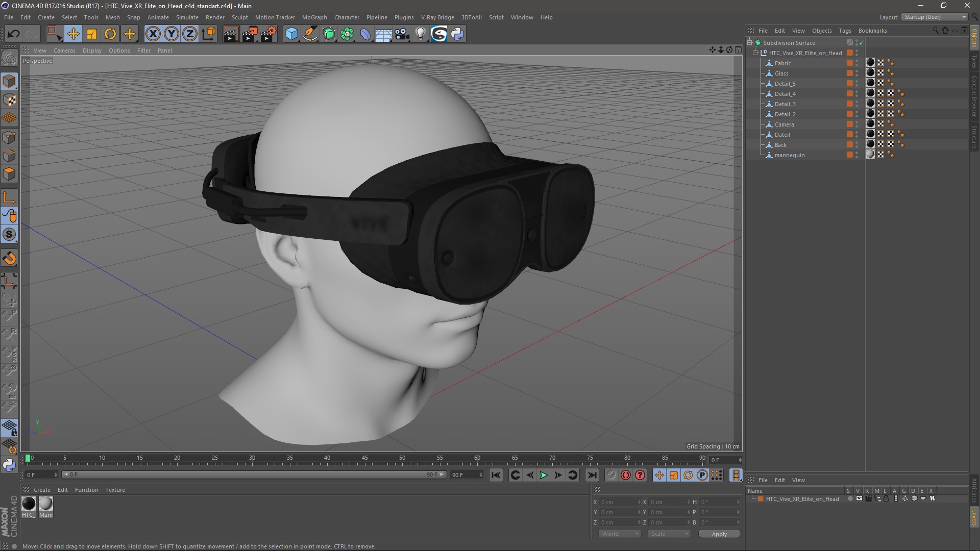Viewport: 980px width, 551px height.
Task: Click the timeline range slider bar
Action: pyautogui.click(x=253, y=475)
